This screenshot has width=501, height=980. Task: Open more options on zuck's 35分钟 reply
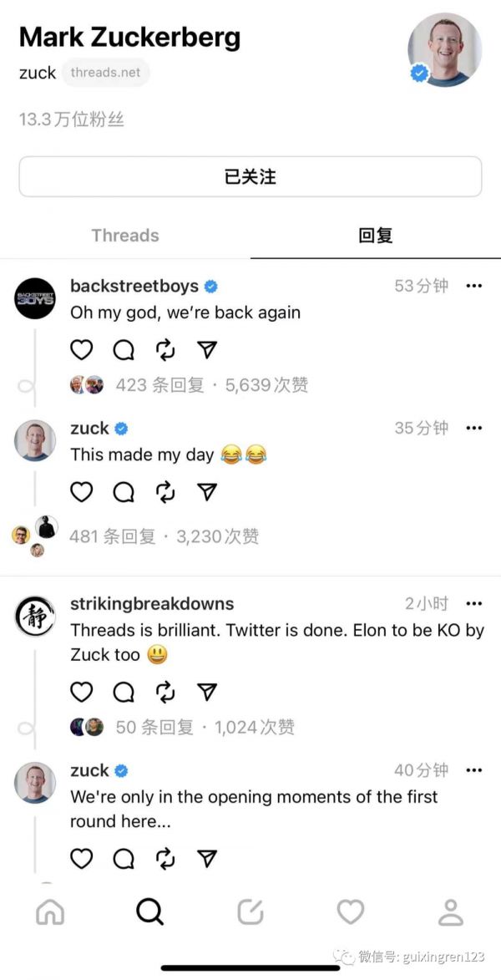474,428
